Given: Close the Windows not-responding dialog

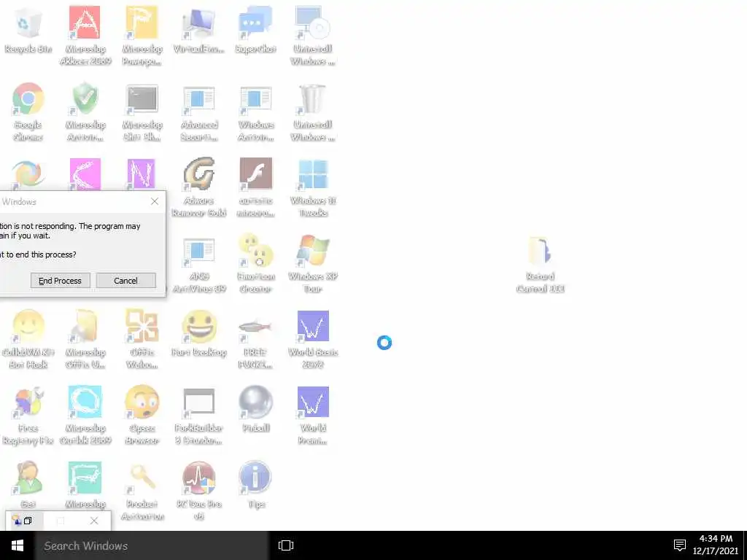Looking at the screenshot, I should point(155,201).
